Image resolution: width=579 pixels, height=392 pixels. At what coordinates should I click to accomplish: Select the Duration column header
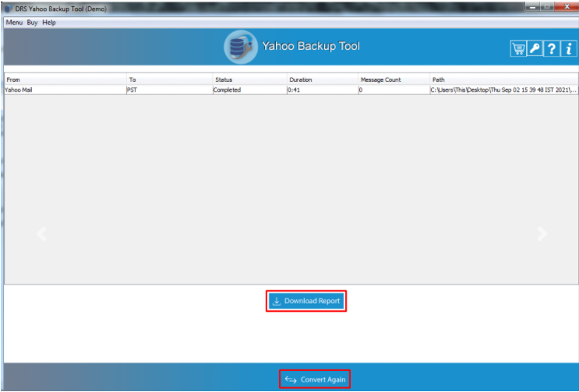click(x=323, y=79)
